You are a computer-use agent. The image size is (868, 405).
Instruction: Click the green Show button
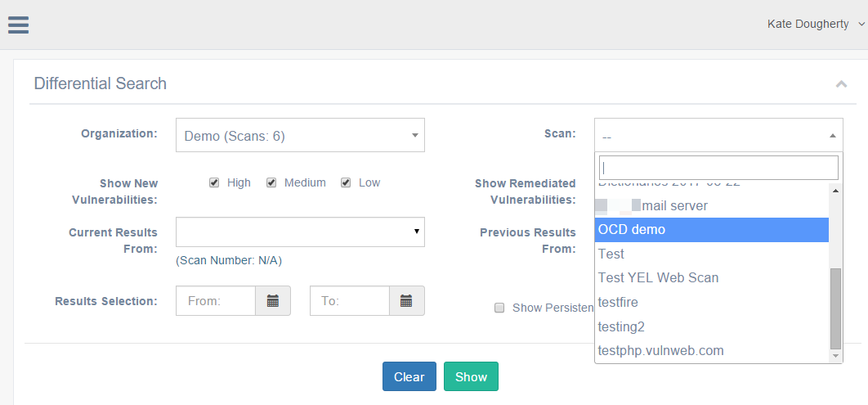tap(471, 377)
